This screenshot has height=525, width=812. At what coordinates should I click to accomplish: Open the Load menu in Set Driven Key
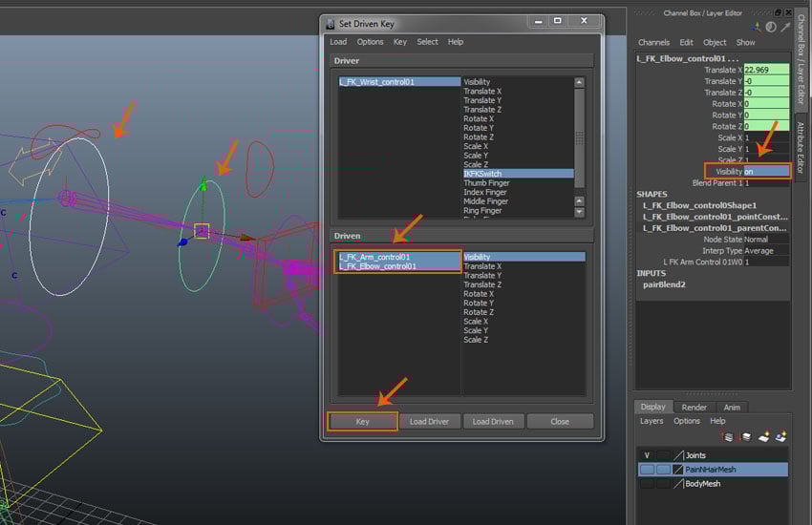338,42
